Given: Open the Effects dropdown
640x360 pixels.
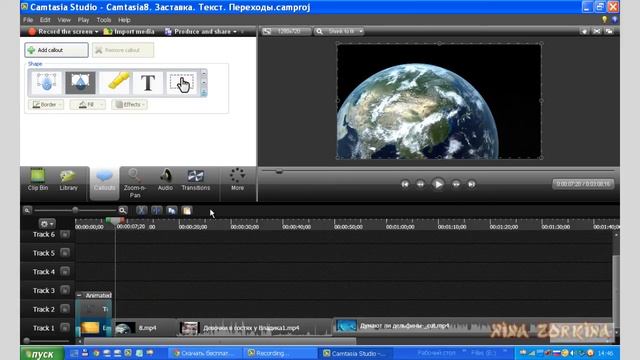Looking at the screenshot, I should (129, 105).
